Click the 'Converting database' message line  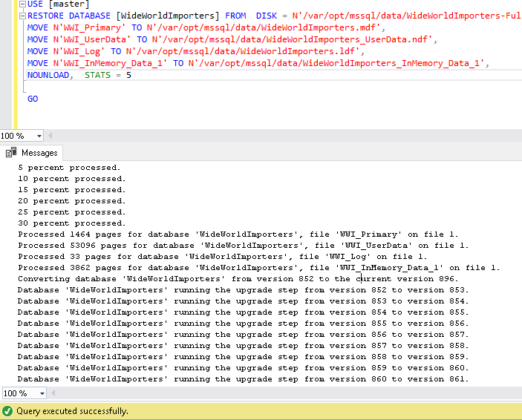point(238,279)
